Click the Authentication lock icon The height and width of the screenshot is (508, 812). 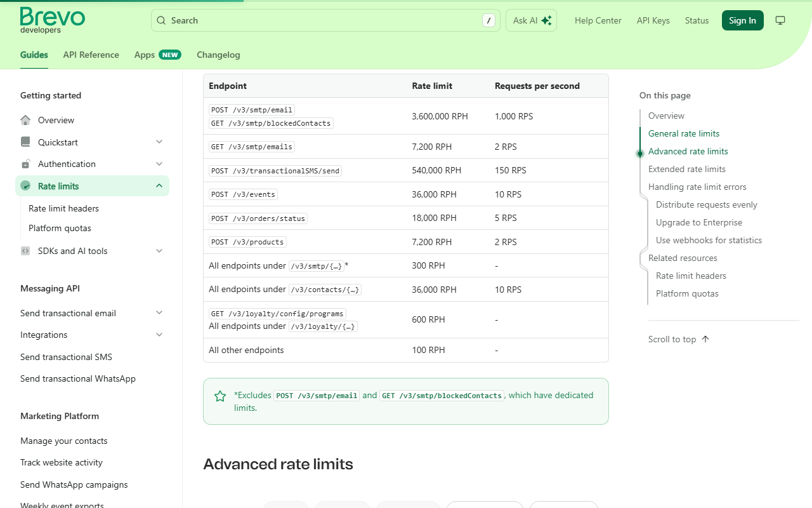[x=25, y=164]
